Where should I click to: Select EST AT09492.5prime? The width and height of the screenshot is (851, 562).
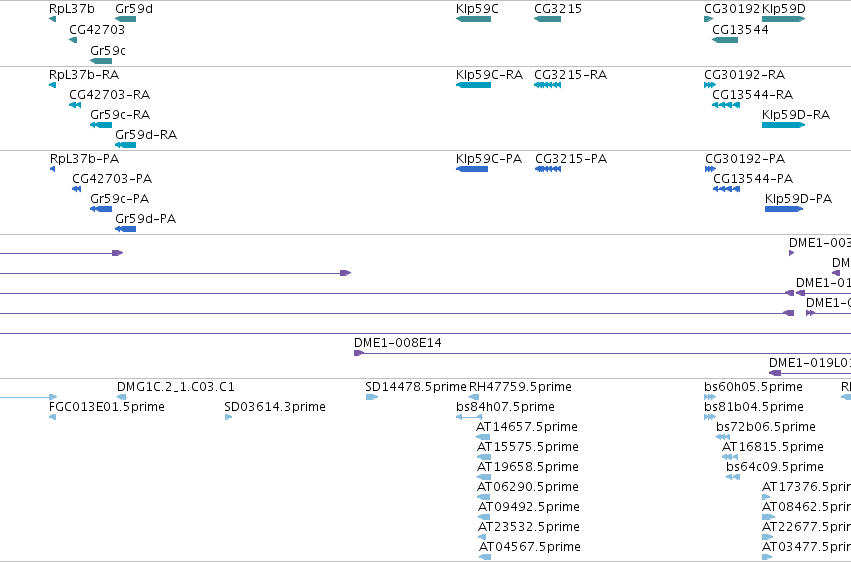[x=484, y=518]
